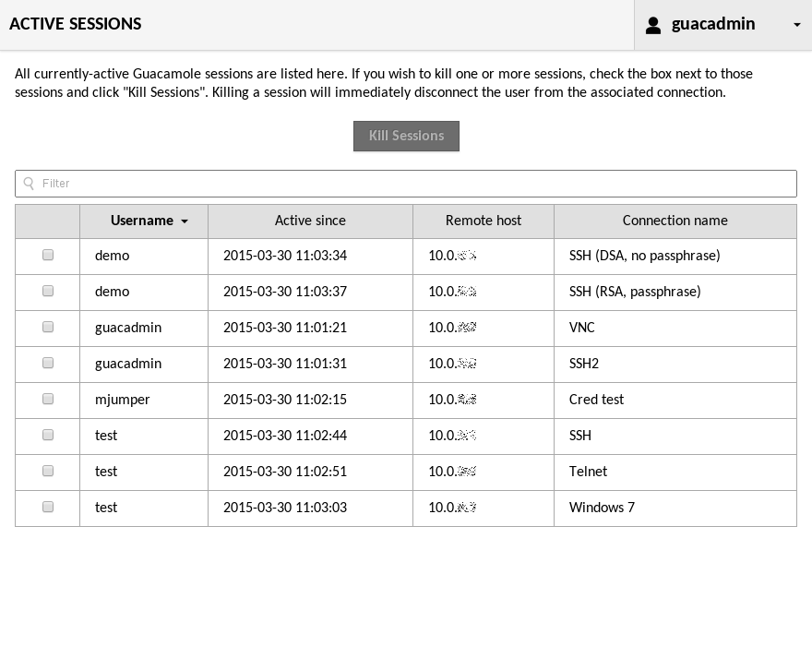Check the box for mjumper's Cred test session

pyautogui.click(x=48, y=400)
